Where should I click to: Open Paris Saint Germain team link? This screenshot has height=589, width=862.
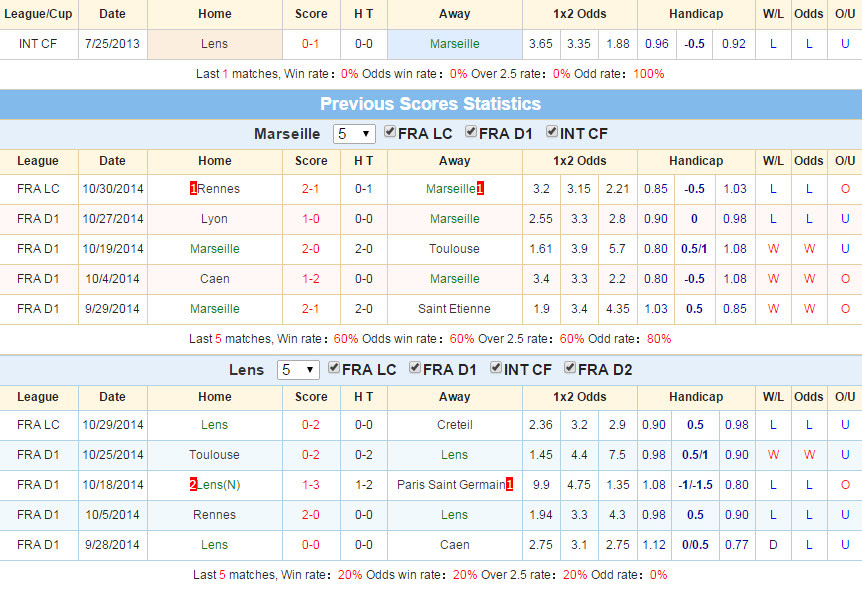click(x=451, y=485)
